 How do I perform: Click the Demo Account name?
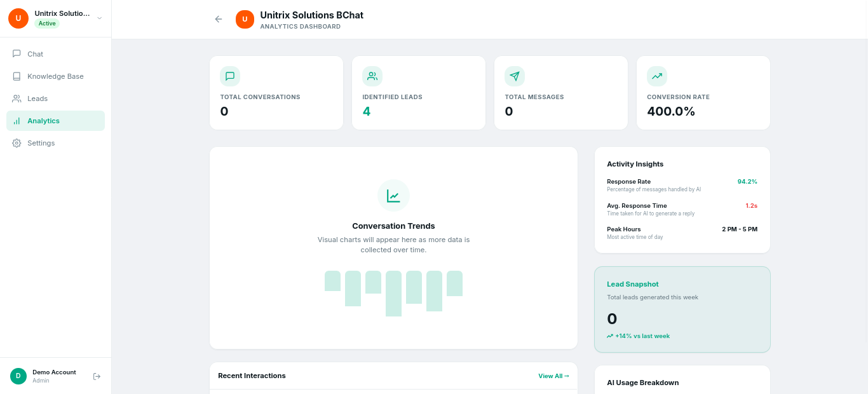click(54, 372)
